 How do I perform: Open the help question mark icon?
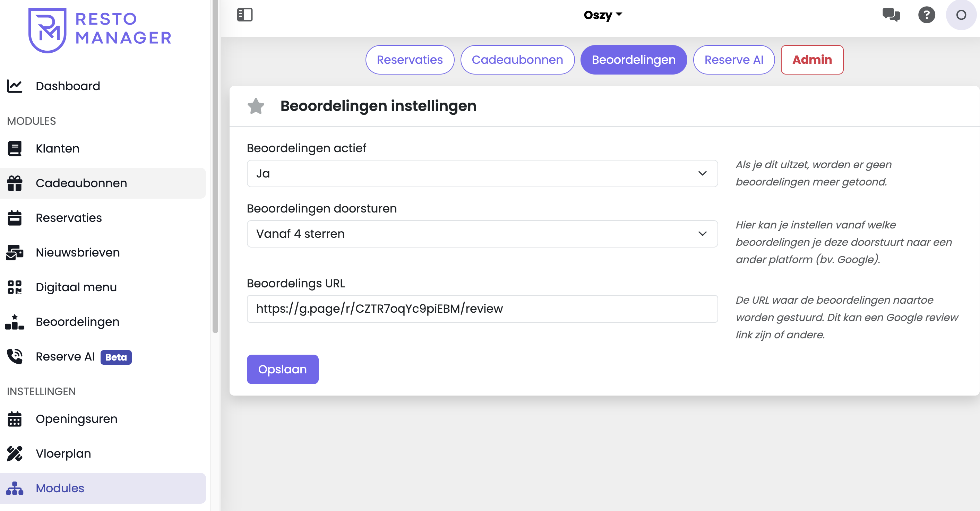tap(926, 15)
